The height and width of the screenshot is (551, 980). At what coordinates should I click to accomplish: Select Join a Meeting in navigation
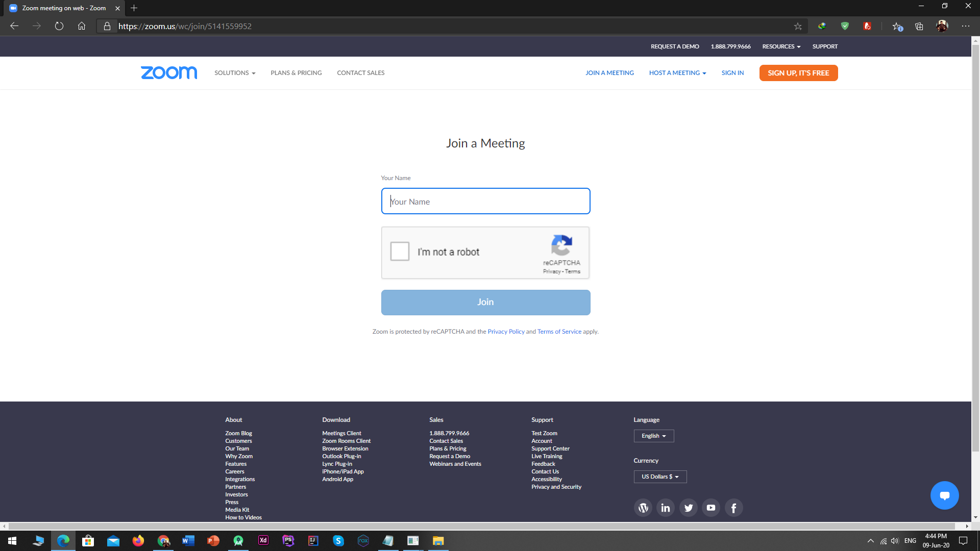[x=609, y=73]
